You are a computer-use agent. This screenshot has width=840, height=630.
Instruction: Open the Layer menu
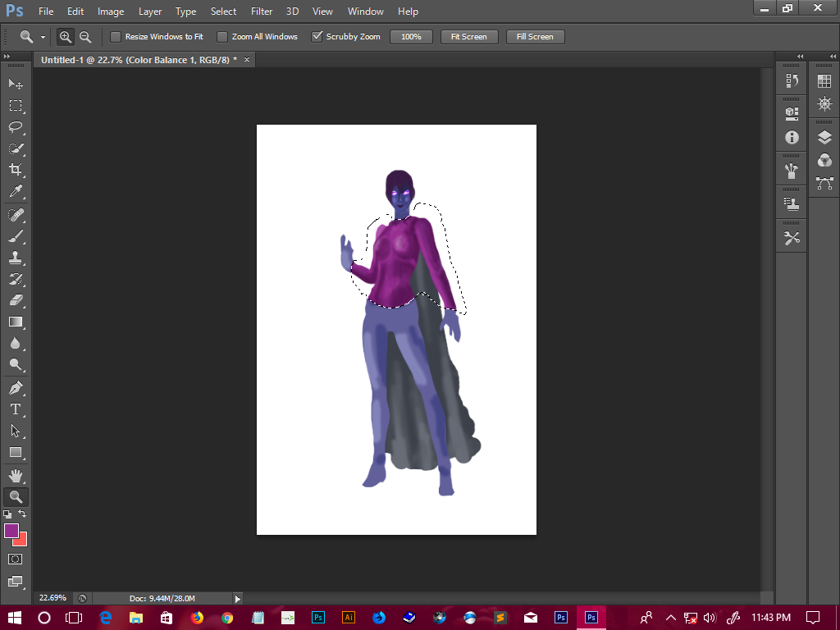coord(150,11)
